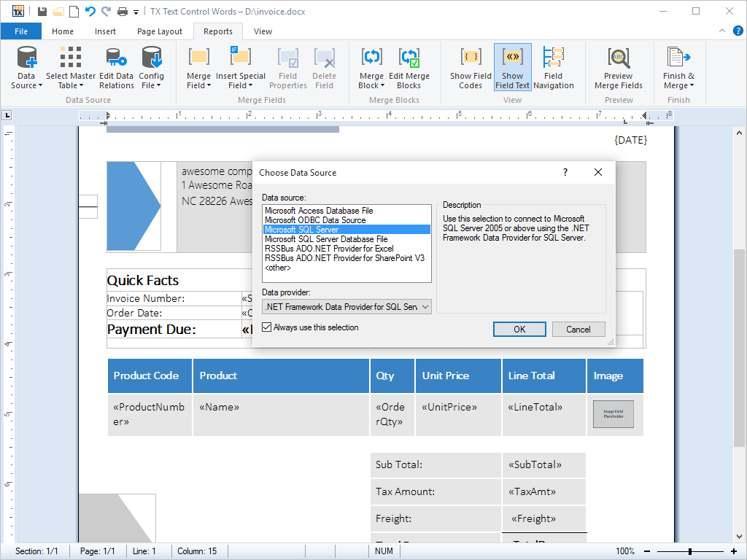747x560 pixels.
Task: Click the dialog help question mark
Action: click(565, 173)
